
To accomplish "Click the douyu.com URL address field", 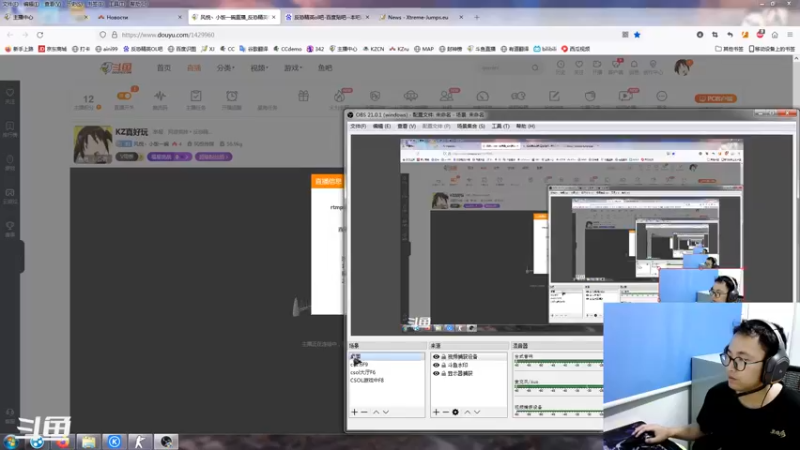I will pyautogui.click(x=357, y=35).
